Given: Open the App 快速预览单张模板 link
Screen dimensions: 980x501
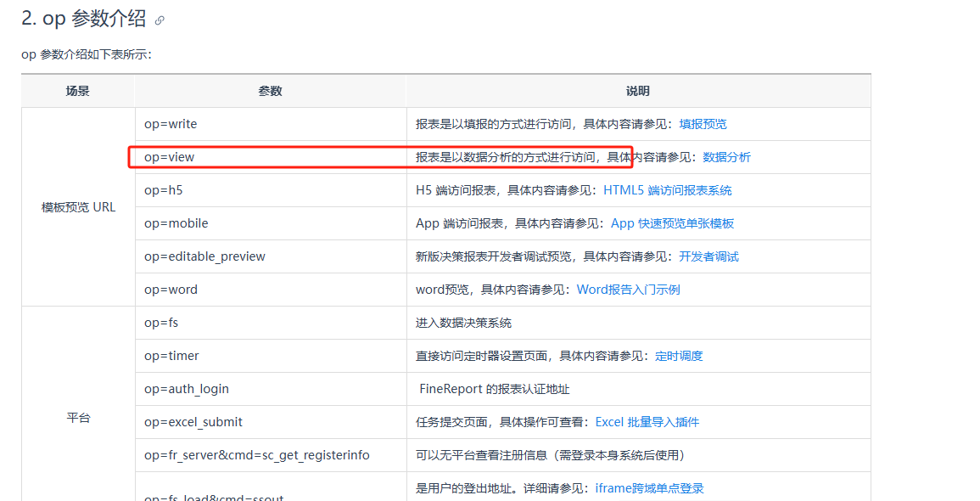Looking at the screenshot, I should tap(672, 223).
